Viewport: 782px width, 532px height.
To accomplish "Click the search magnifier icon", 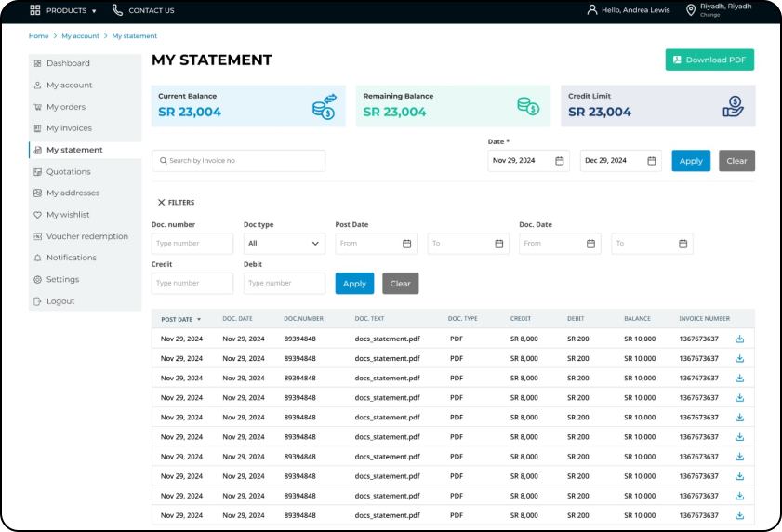I will coord(163,161).
